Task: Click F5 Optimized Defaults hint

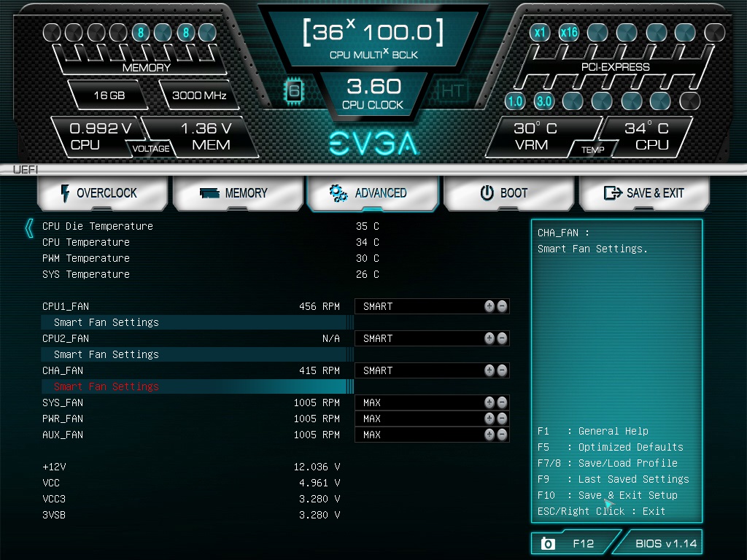Action: click(611, 447)
